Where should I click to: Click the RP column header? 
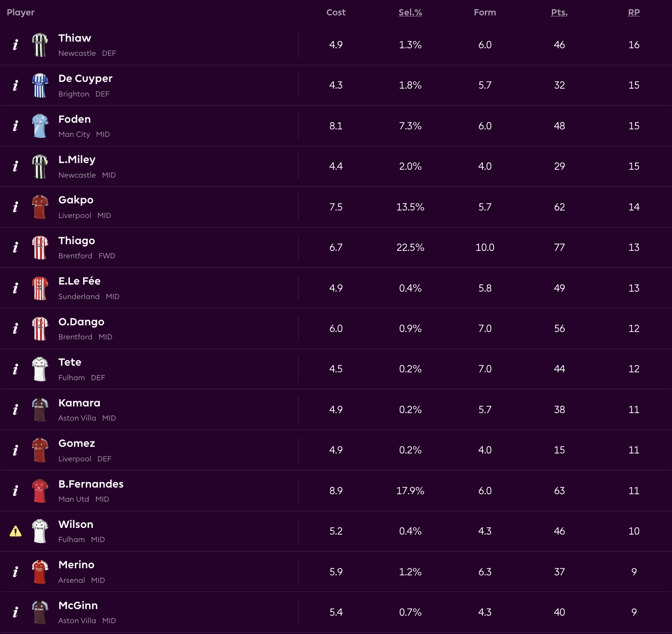[634, 12]
